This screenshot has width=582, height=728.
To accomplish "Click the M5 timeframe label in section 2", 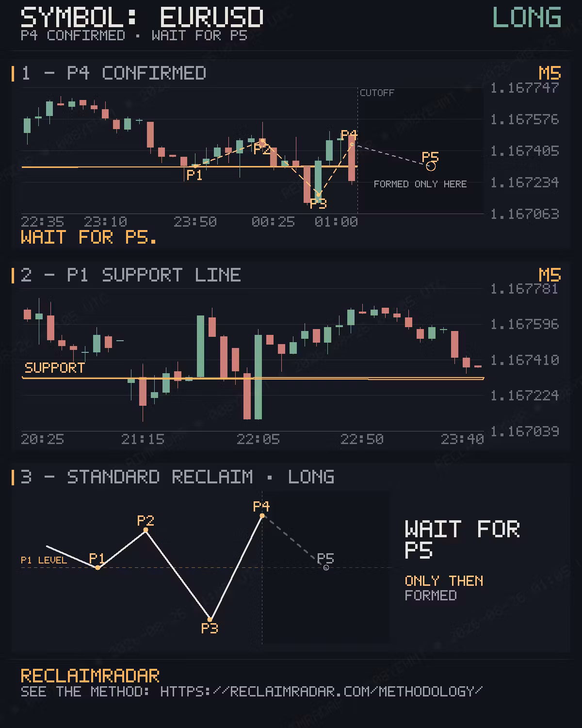I will pyautogui.click(x=550, y=275).
